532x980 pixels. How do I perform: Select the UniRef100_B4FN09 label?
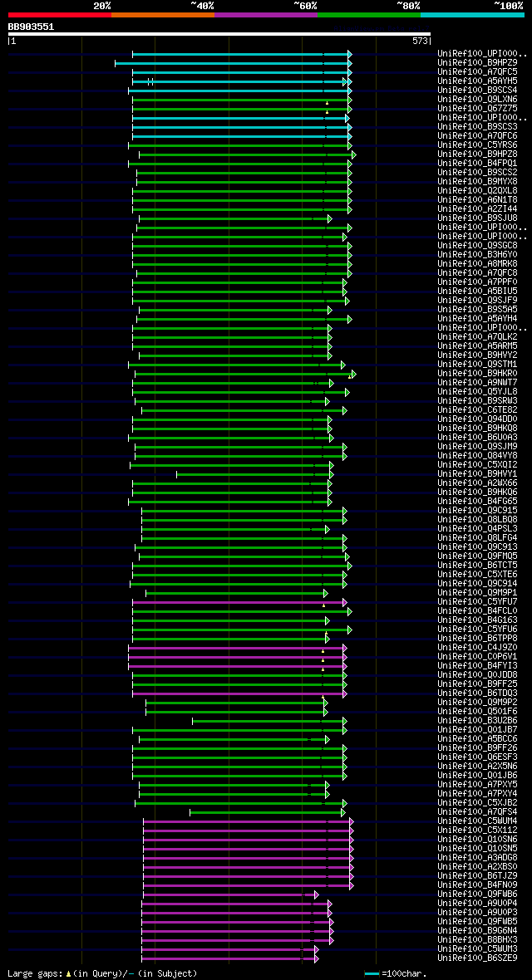click(x=477, y=885)
